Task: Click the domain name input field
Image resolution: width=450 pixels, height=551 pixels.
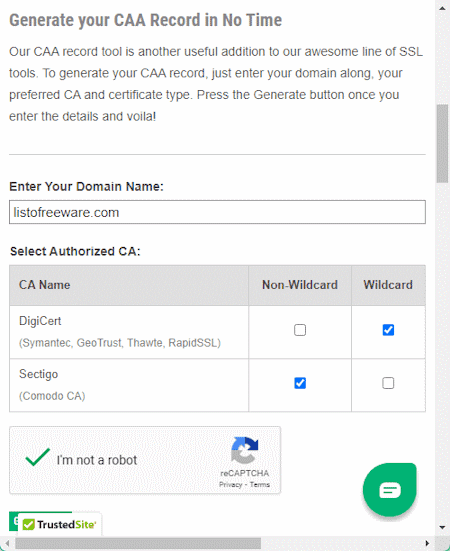Action: [217, 212]
